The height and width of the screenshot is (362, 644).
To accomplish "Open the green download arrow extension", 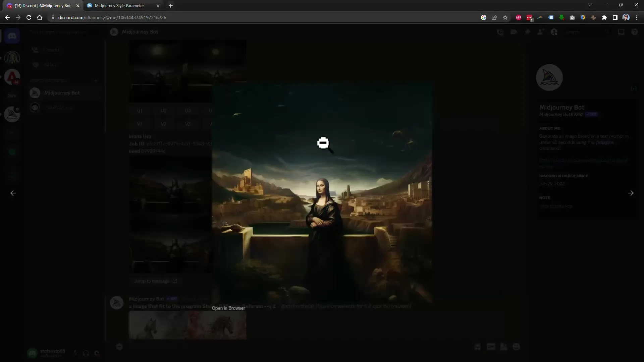I will coord(561,17).
